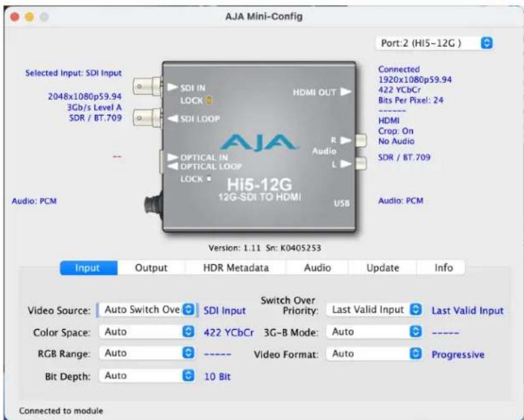Click the '10 Bit' detected bit depth value
The width and height of the screenshot is (524, 420).
click(x=217, y=376)
